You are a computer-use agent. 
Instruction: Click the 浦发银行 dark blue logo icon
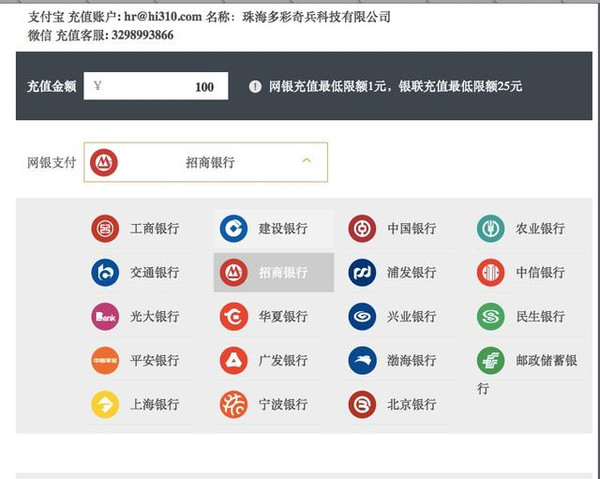362,273
